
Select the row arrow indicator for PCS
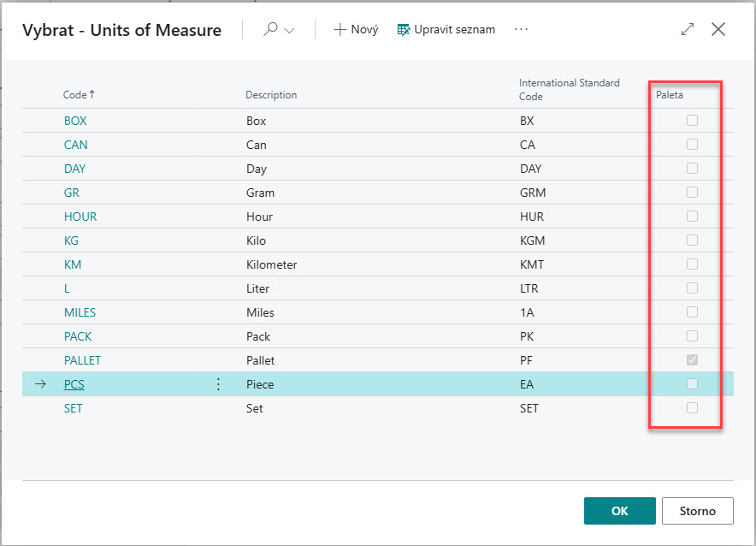pos(40,384)
